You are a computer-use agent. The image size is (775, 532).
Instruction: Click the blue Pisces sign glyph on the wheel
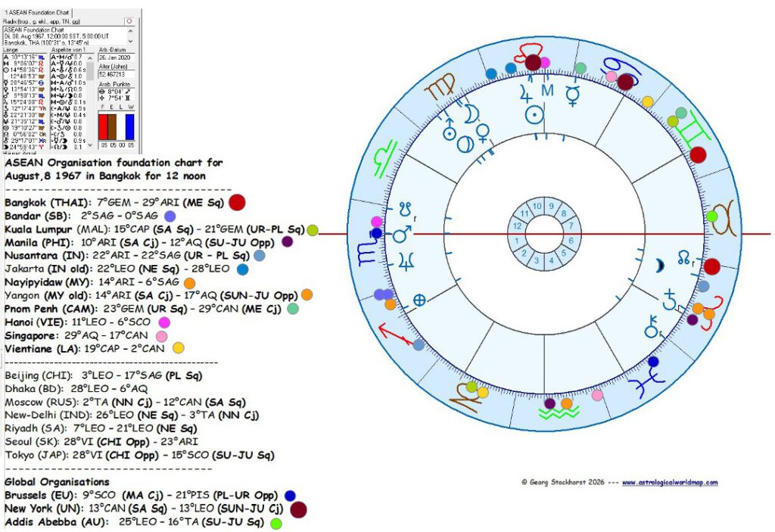tap(646, 381)
